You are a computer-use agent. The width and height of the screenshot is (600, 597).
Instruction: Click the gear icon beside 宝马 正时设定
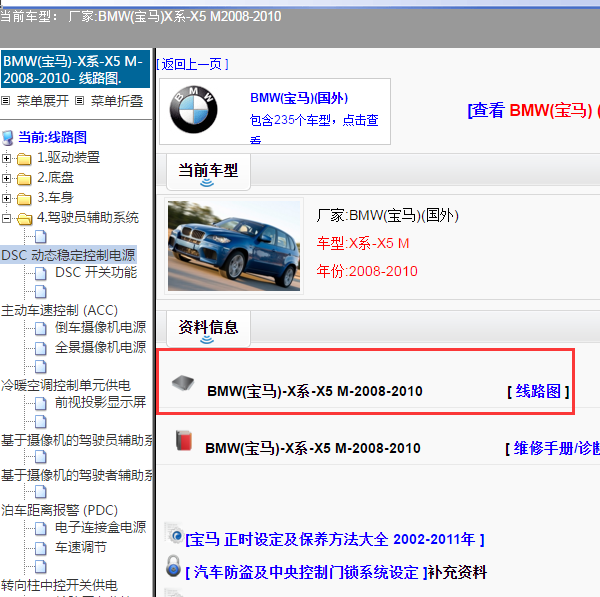(175, 533)
